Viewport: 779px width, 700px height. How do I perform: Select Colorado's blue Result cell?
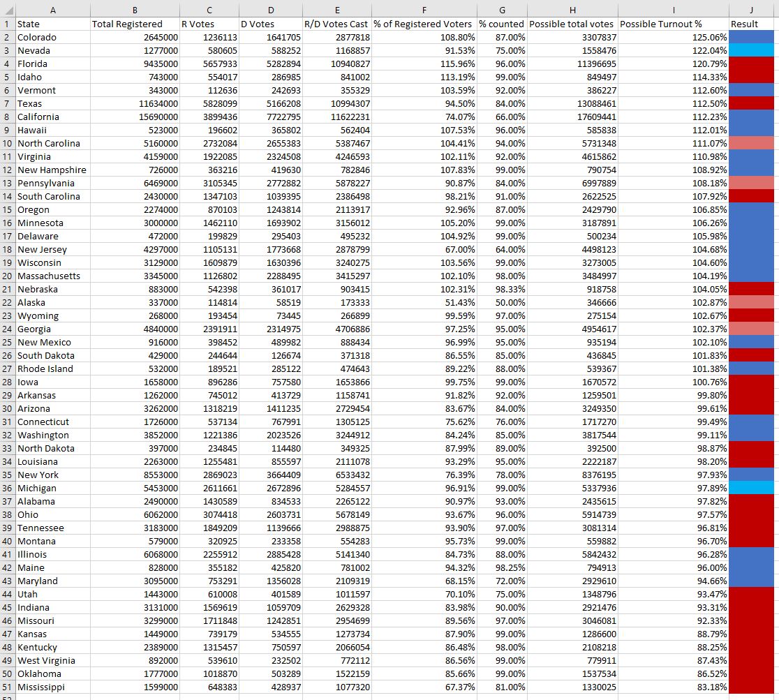pos(753,37)
